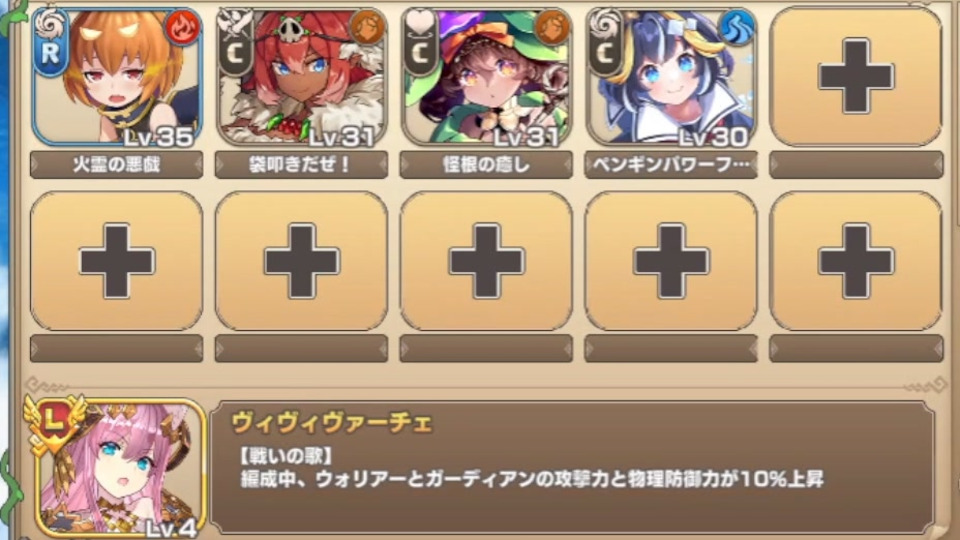
Task: Click the crossed-weapons class icon on red-haired card
Action: pos(235,24)
